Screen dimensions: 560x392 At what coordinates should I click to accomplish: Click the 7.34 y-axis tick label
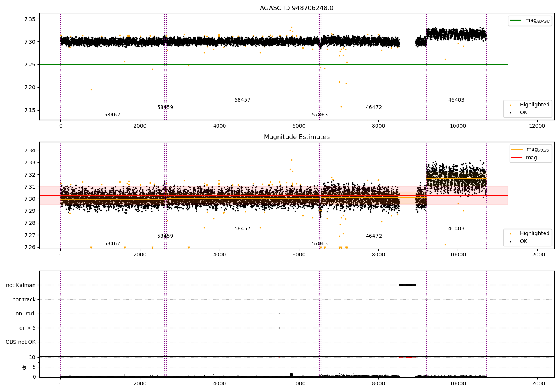point(29,150)
